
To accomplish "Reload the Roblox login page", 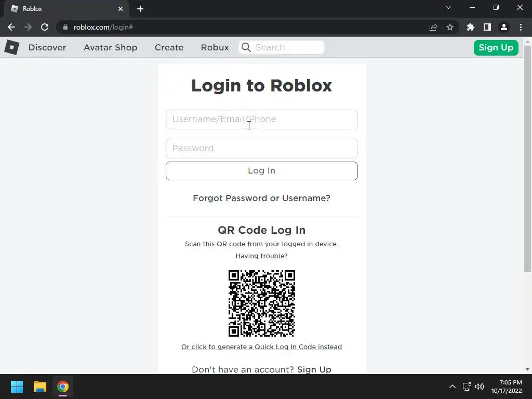I will point(45,27).
